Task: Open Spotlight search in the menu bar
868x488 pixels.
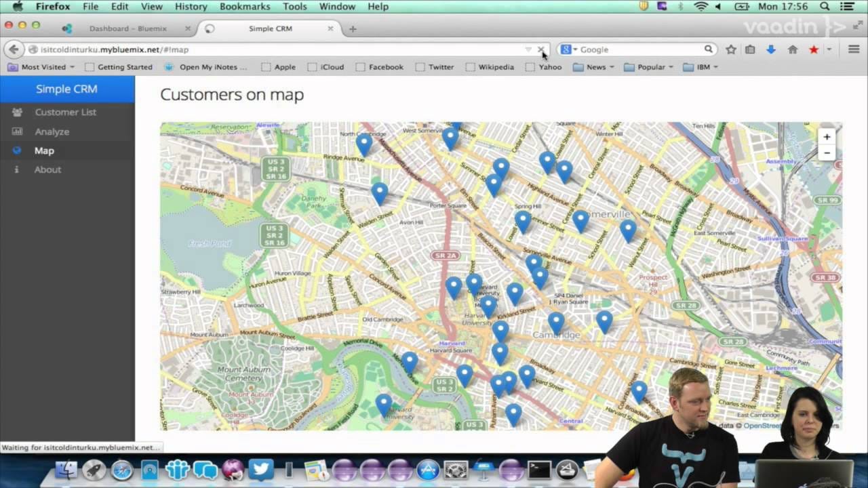Action: click(825, 7)
